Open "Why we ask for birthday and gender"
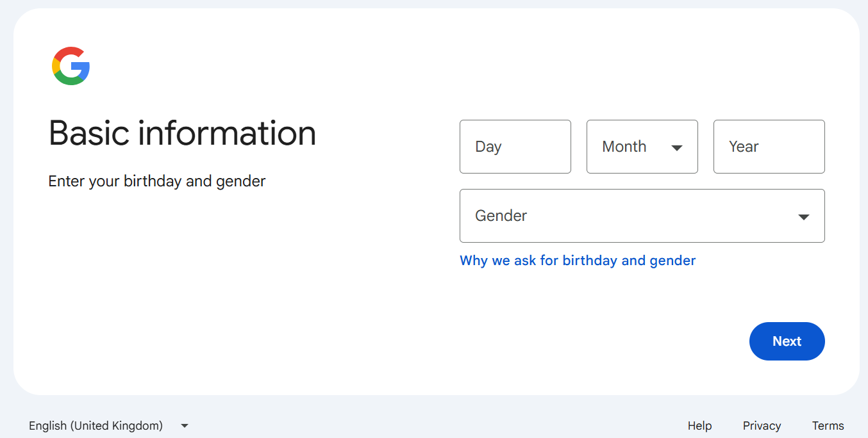868x438 pixels. point(578,261)
